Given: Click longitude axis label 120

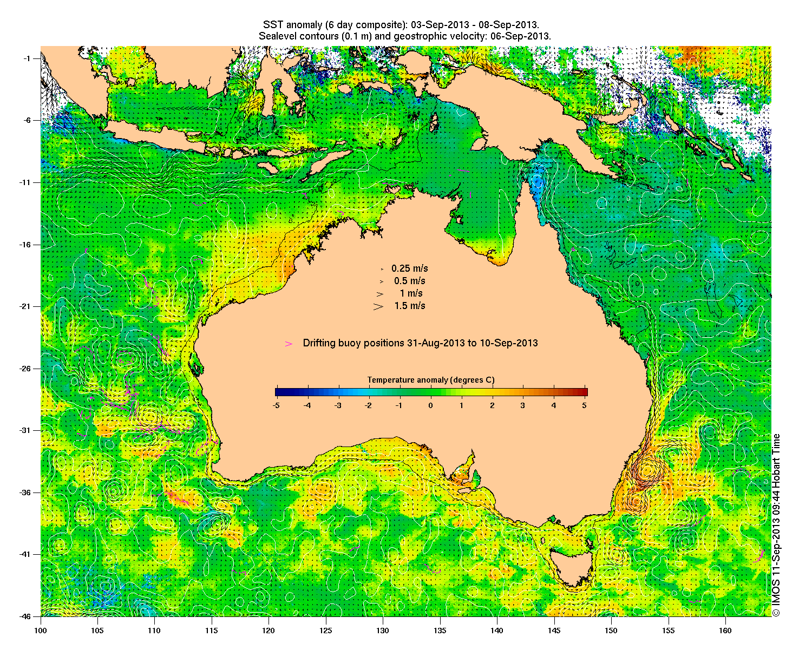Looking at the screenshot, I should point(269,631).
